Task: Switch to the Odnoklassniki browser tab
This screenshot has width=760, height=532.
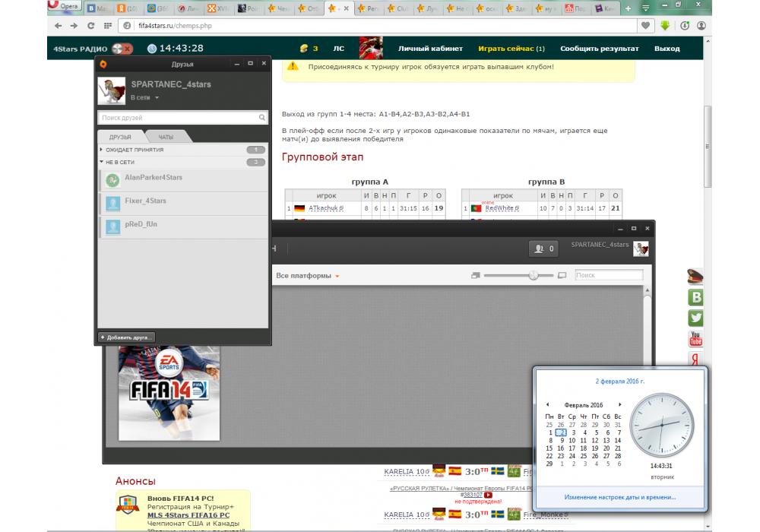Action: [128, 8]
